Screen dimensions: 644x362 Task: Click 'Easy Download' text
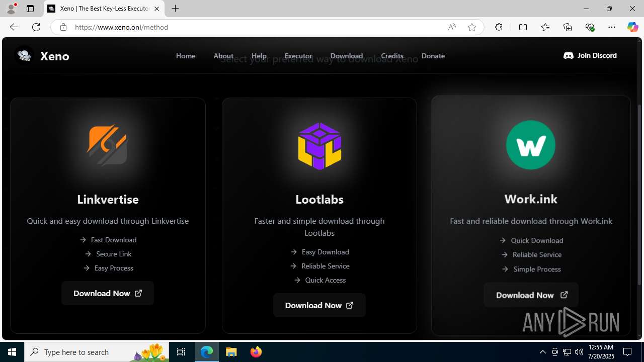point(326,252)
